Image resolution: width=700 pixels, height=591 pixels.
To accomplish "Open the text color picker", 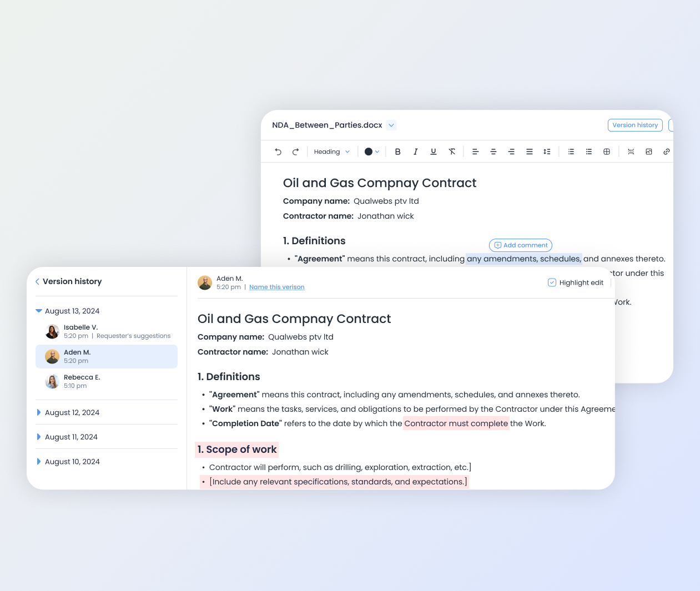I will click(x=372, y=151).
